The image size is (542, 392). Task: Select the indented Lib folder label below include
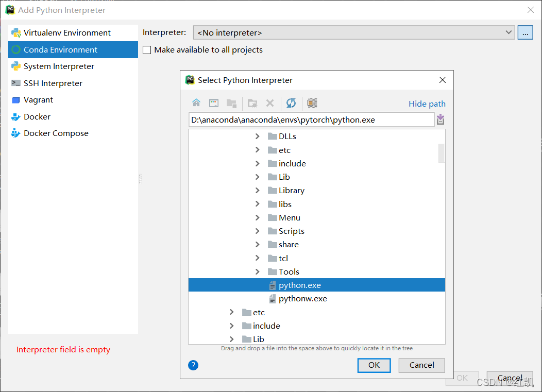284,177
